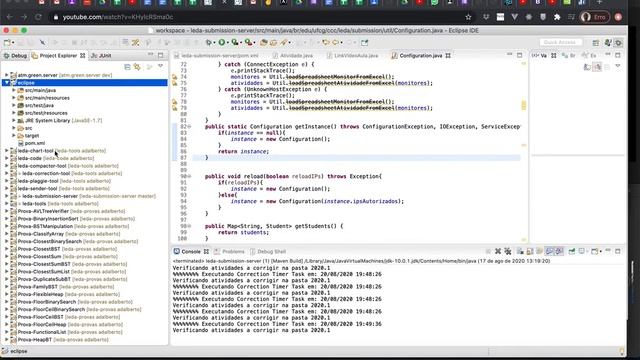Expand the atm.green.server project

(7, 75)
